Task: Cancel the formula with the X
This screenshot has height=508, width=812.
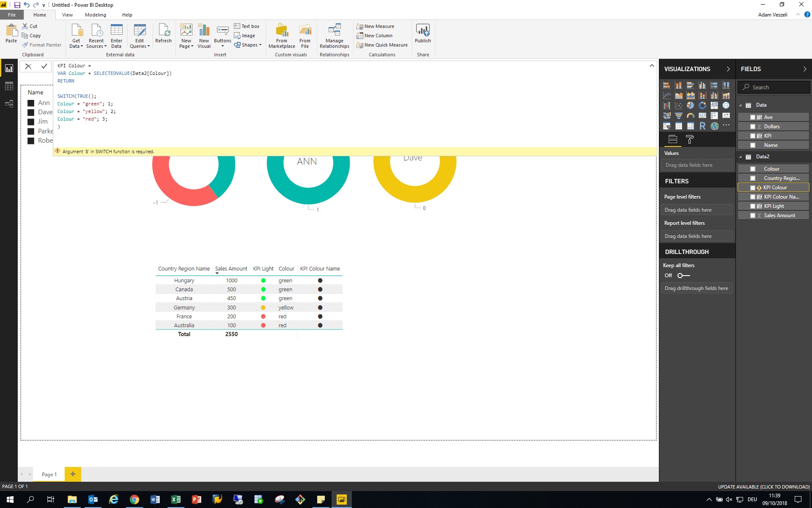Action: [28, 66]
